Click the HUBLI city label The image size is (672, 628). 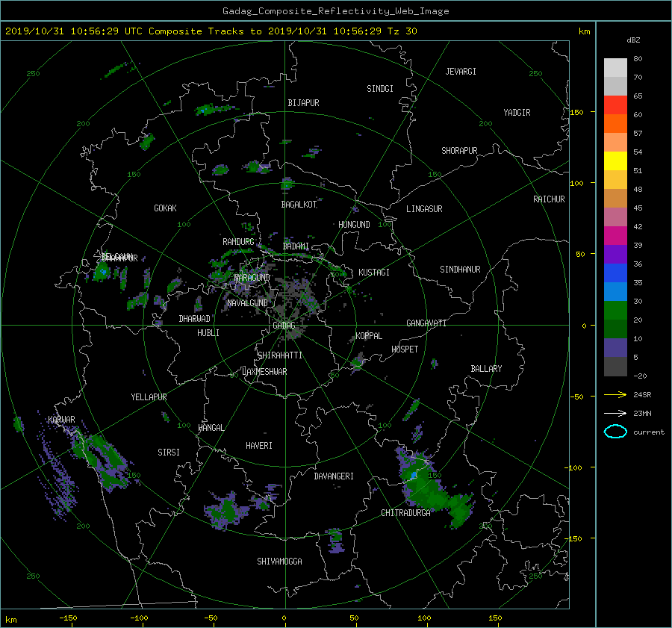click(x=208, y=333)
